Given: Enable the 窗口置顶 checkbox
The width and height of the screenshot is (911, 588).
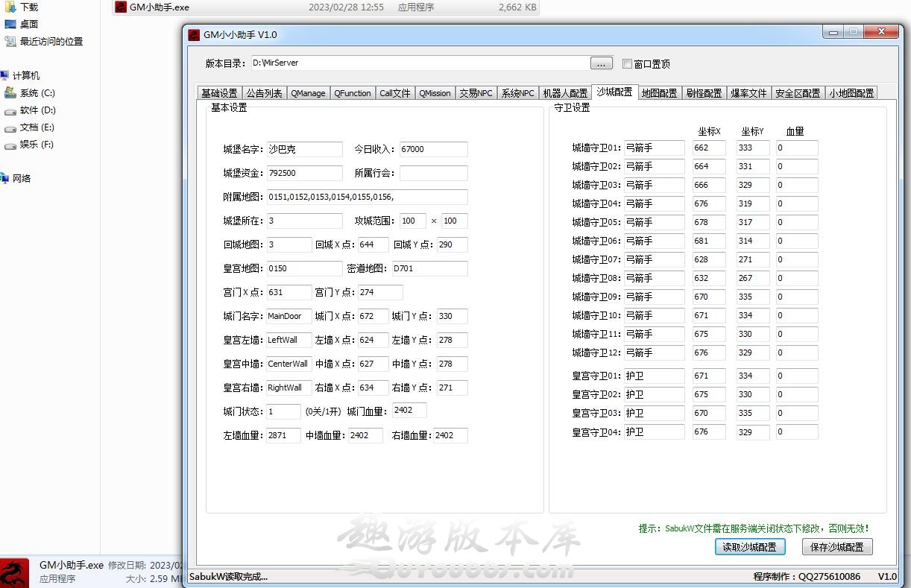Looking at the screenshot, I should [x=627, y=63].
